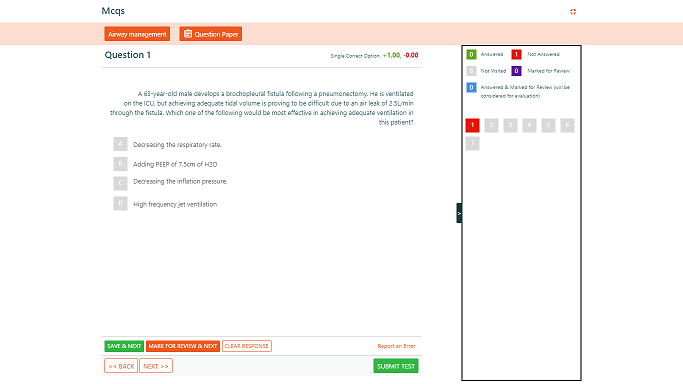The height and width of the screenshot is (384, 683).
Task: Open the Question Paper view
Action: (x=211, y=34)
